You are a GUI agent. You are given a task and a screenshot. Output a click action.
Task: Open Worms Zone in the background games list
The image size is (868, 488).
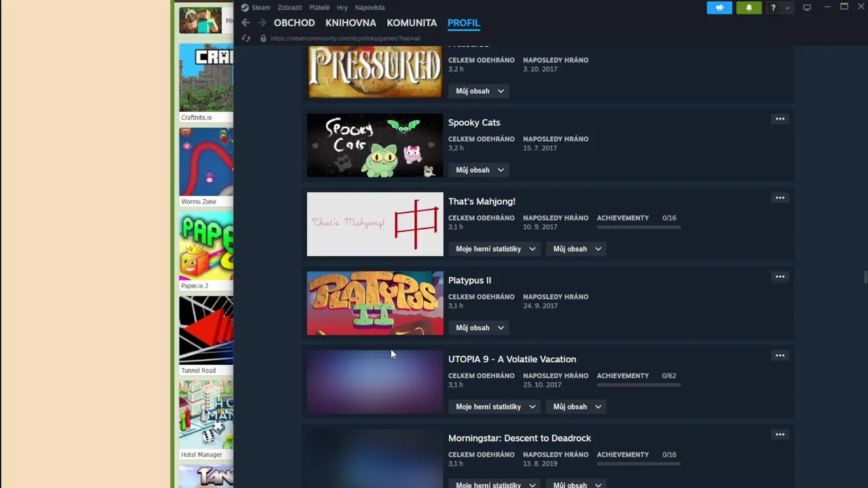(206, 167)
